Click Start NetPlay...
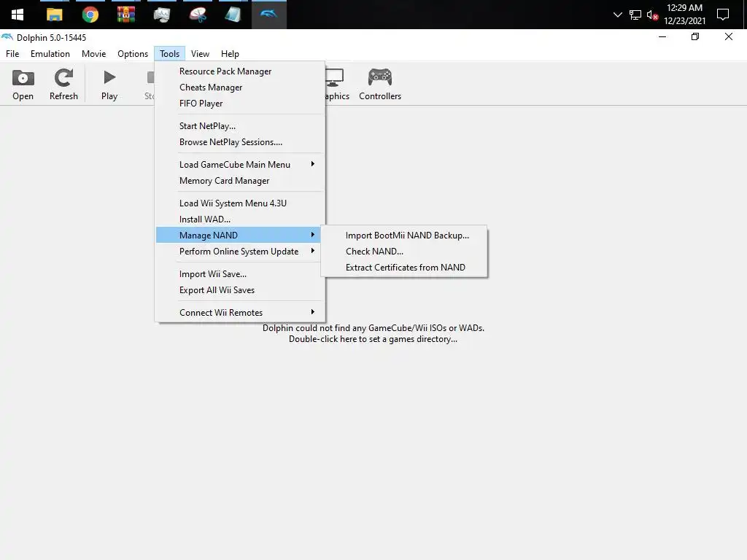This screenshot has height=560, width=747. 240,126
